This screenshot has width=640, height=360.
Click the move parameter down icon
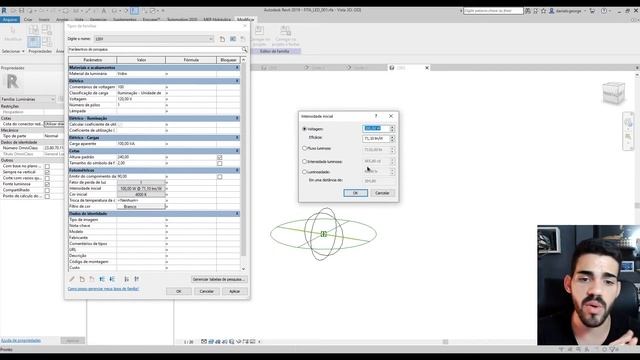point(112,279)
